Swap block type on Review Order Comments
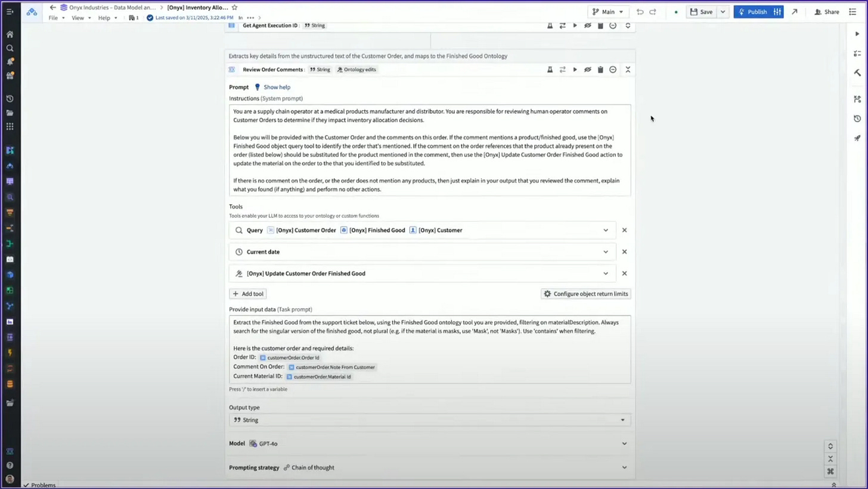This screenshot has height=489, width=868. tap(562, 70)
